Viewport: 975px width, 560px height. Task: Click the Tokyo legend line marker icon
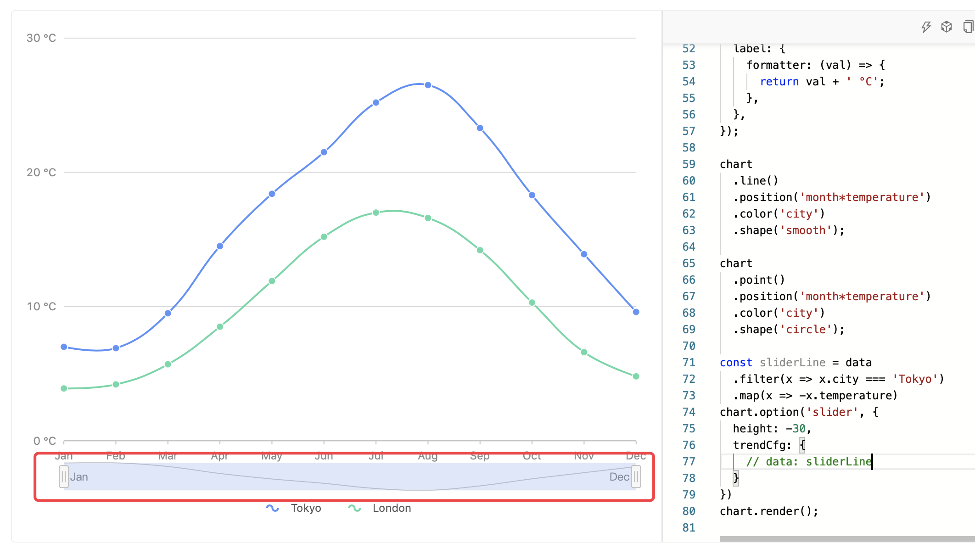[x=272, y=508]
